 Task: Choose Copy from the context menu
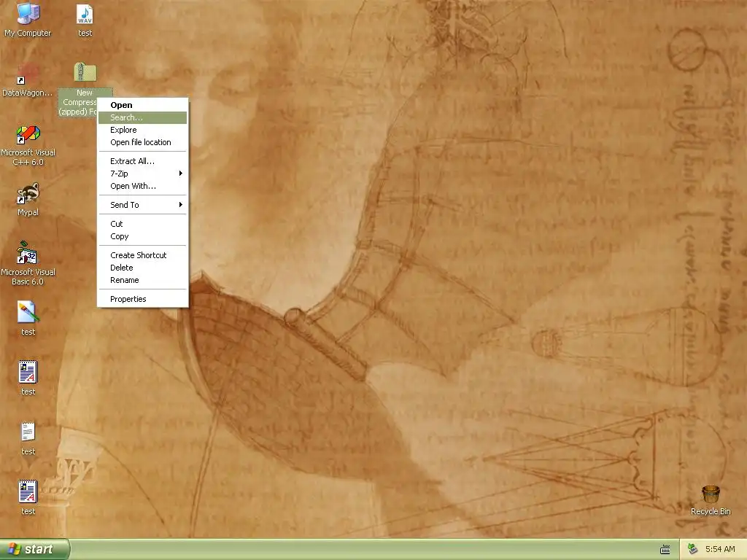click(x=142, y=236)
